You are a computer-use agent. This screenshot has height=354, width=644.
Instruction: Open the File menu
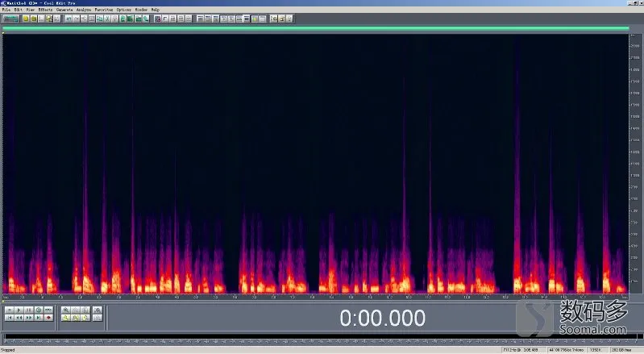pyautogui.click(x=6, y=10)
